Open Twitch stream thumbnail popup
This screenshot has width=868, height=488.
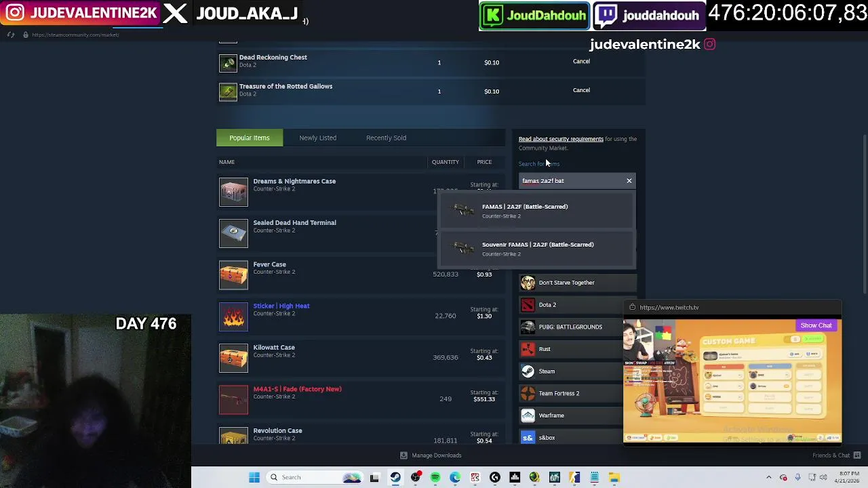point(732,381)
